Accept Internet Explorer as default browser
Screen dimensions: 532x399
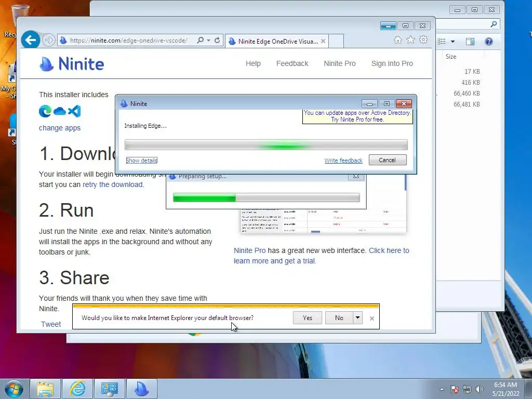point(308,318)
